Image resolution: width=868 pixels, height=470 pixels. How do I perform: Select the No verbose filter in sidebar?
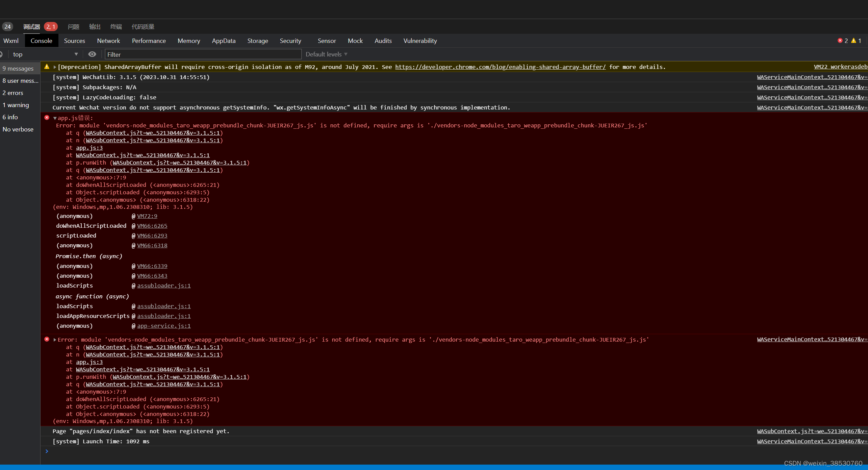coord(18,129)
